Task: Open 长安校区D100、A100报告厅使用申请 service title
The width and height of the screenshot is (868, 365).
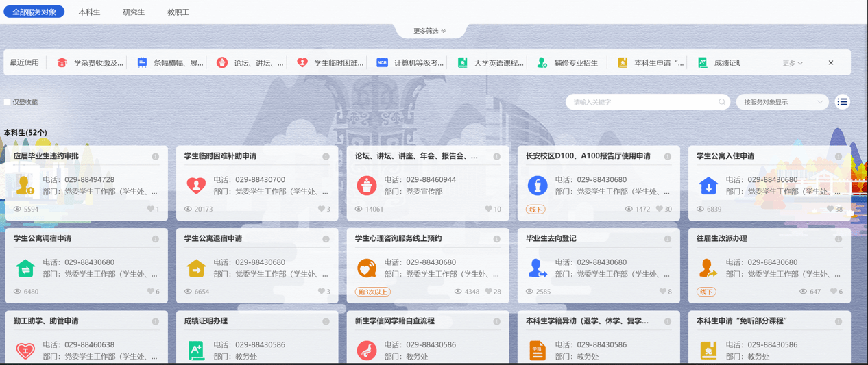Action: pos(588,156)
